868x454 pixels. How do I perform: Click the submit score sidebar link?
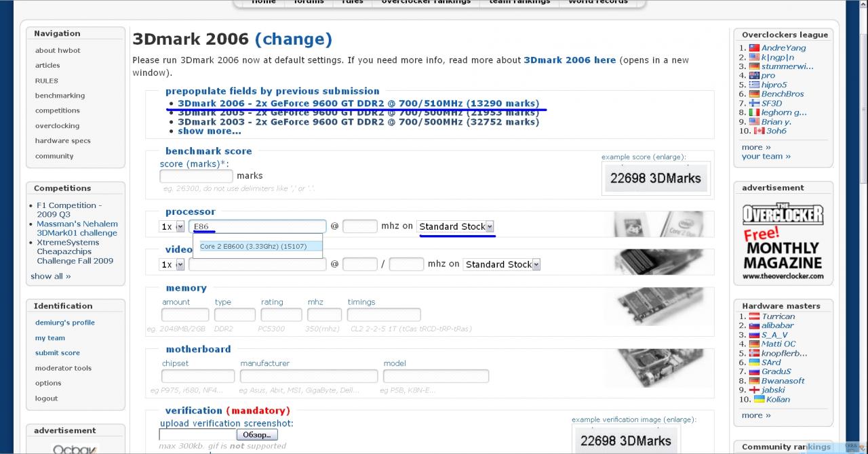click(58, 353)
